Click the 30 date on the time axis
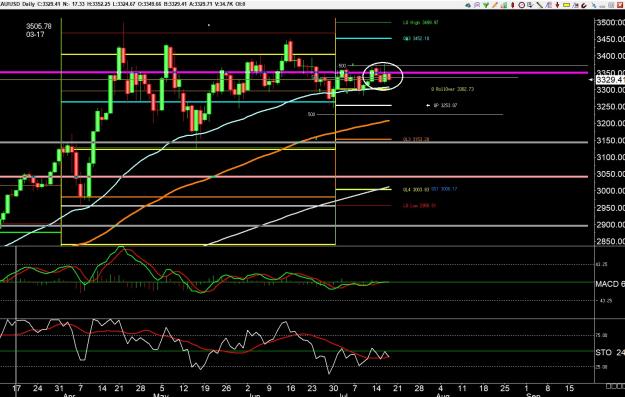This screenshot has height=397, width=625. [x=333, y=388]
